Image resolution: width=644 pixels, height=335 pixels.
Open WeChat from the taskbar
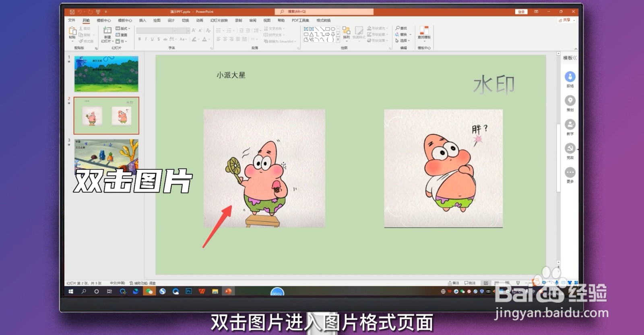tap(149, 291)
